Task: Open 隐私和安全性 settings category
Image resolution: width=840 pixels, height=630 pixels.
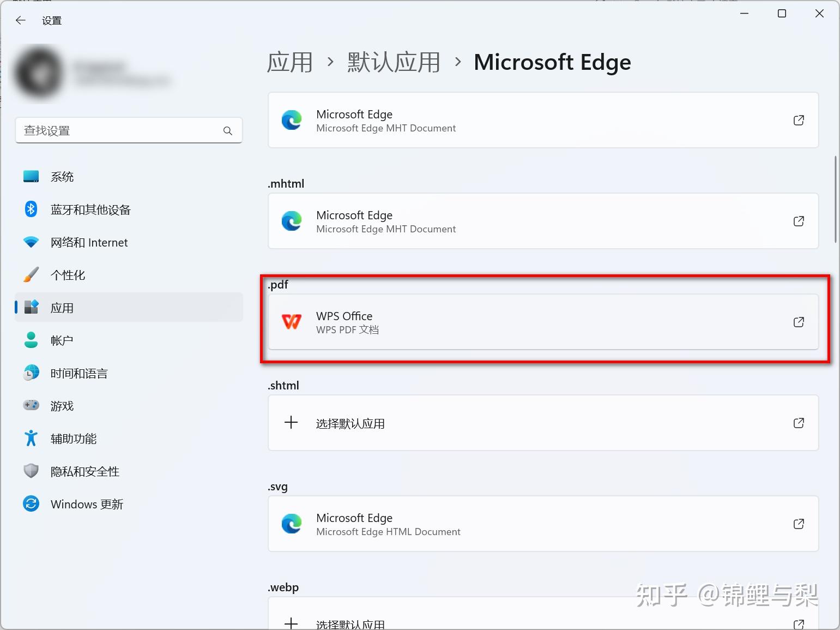Action: pyautogui.click(x=129, y=471)
